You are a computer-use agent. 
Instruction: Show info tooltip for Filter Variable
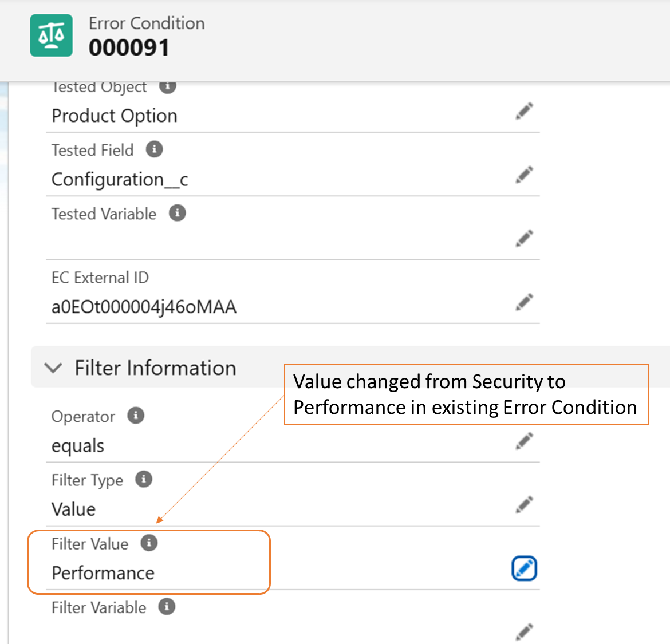(167, 607)
